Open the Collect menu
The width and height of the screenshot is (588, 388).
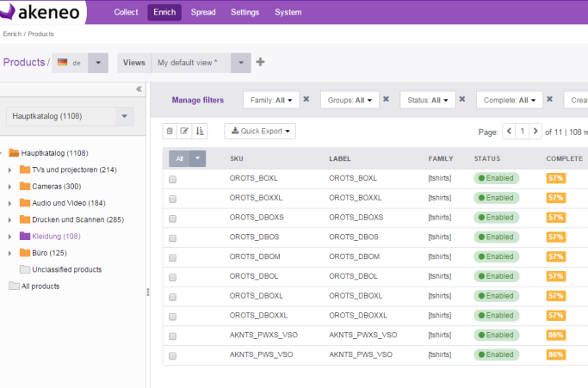click(126, 12)
